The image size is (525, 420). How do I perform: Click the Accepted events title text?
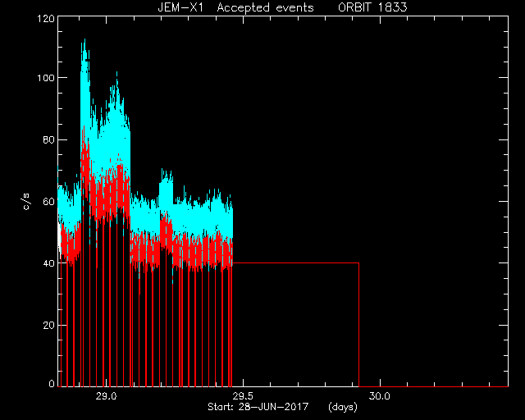tap(265, 7)
